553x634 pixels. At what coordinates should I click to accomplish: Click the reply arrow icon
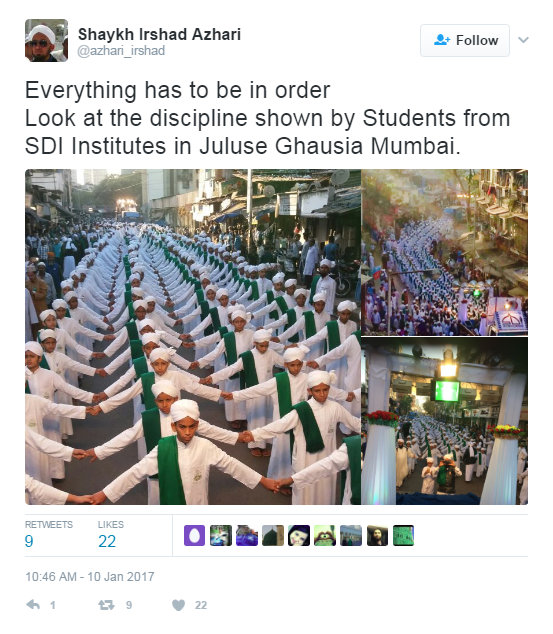tap(33, 605)
